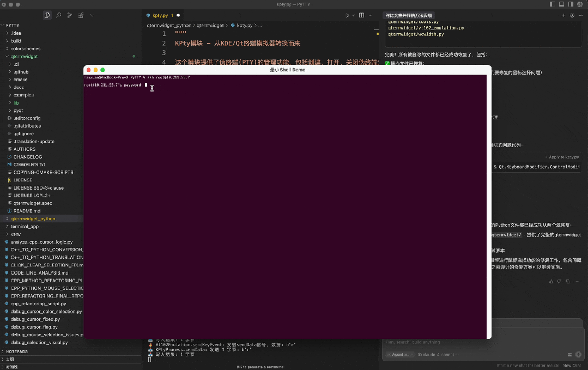Collapse the PYTTY root folder
The height and width of the screenshot is (370, 588).
click(13, 26)
